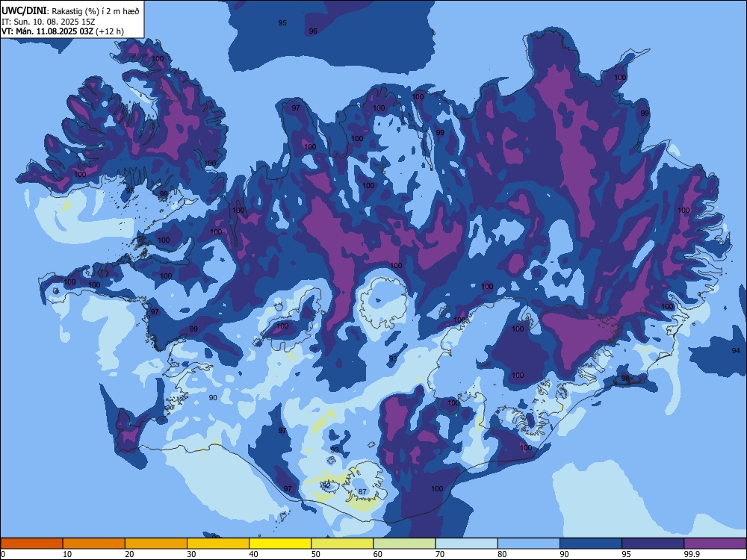747x560 pixels.
Task: Click the purple above-99.9 legend swatch
Action: (715, 544)
